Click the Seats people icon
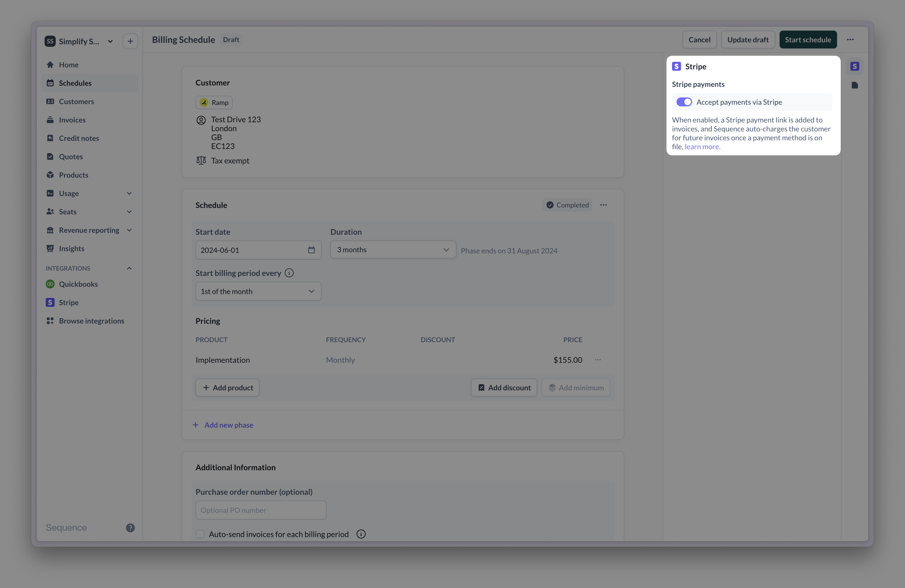The width and height of the screenshot is (905, 588). (50, 212)
